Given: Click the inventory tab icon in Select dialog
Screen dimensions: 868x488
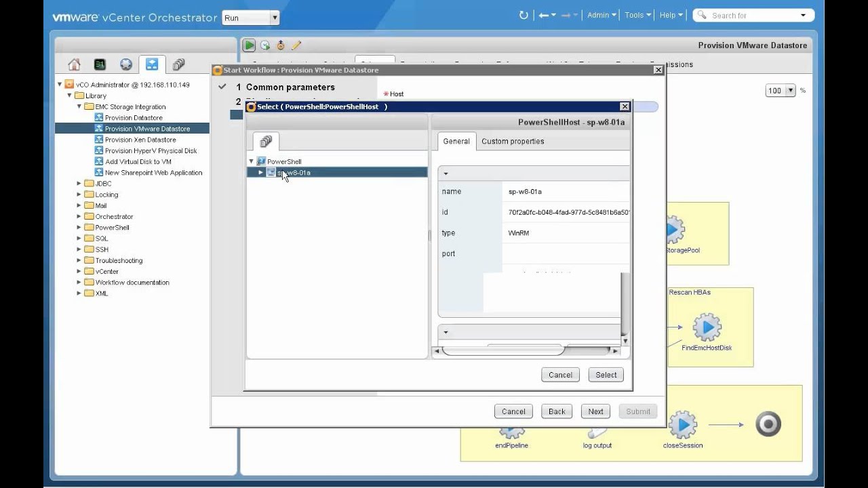Looking at the screenshot, I should click(266, 141).
